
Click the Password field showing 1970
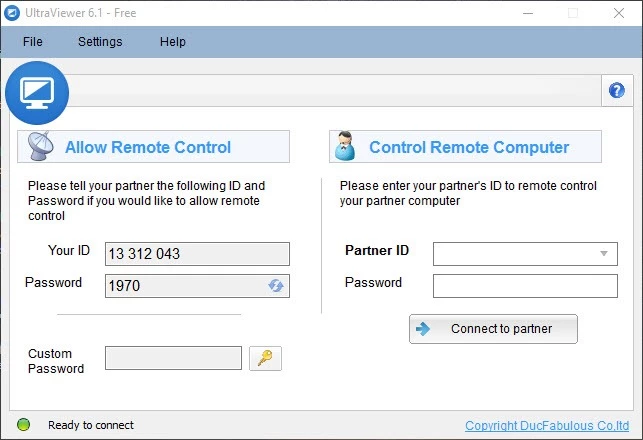point(185,286)
